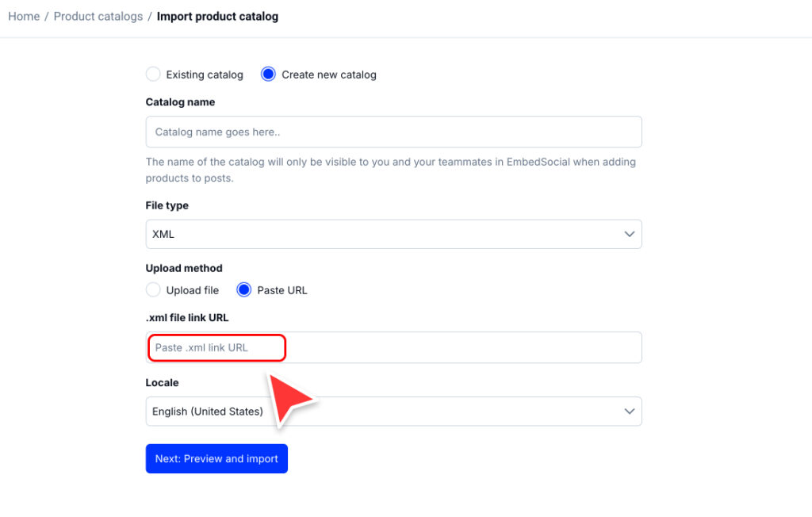Choose the Create new catalog option
Screen dimensions: 812x517
(x=269, y=75)
